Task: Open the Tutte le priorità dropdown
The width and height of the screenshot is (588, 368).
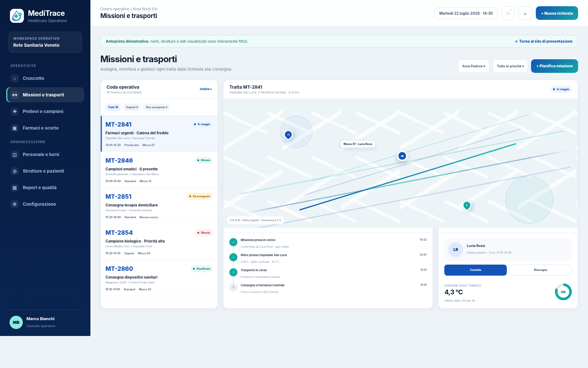Action: [510, 66]
